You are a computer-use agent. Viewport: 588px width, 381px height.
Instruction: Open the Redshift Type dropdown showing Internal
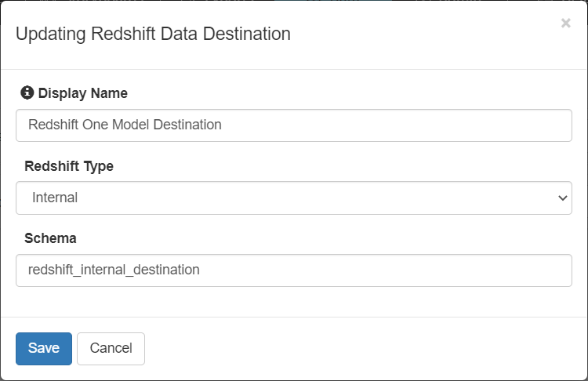pos(293,198)
